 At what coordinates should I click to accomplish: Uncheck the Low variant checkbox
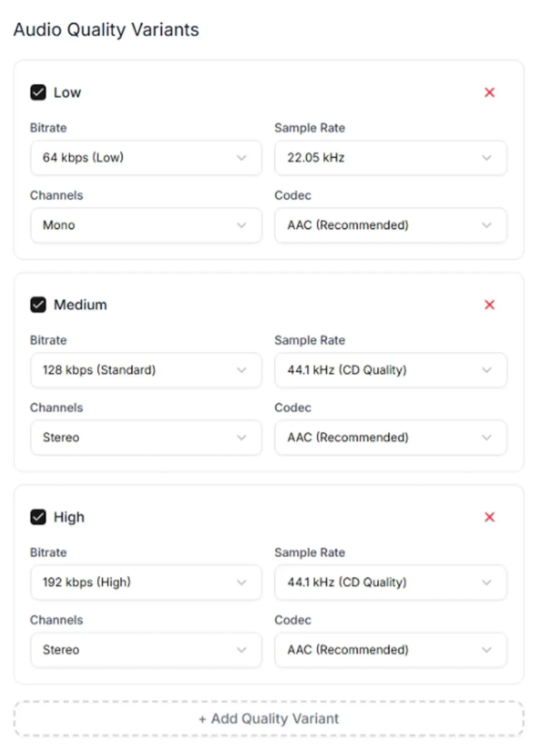click(x=38, y=92)
